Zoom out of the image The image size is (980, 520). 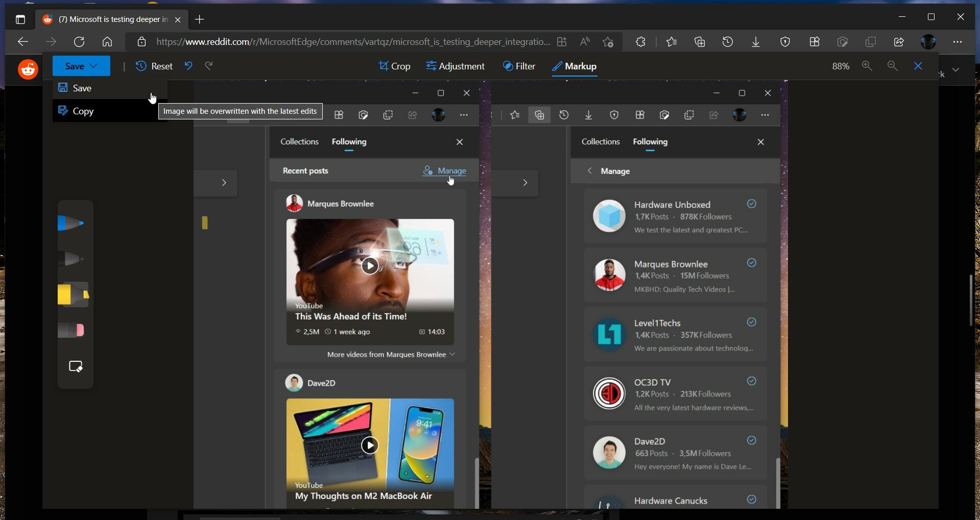point(892,66)
